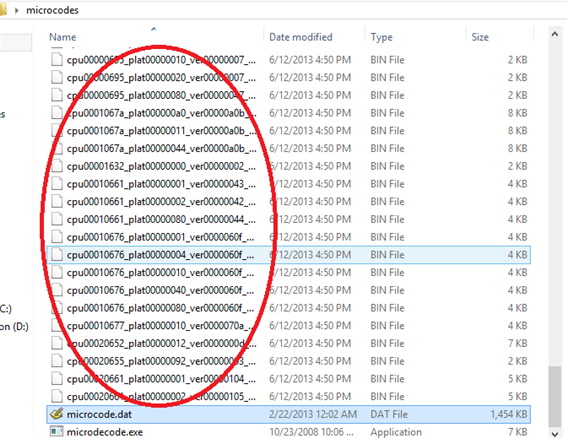Click the cpu00010661_plat00000001 file icon
The height and width of the screenshot is (438, 567).
57,184
